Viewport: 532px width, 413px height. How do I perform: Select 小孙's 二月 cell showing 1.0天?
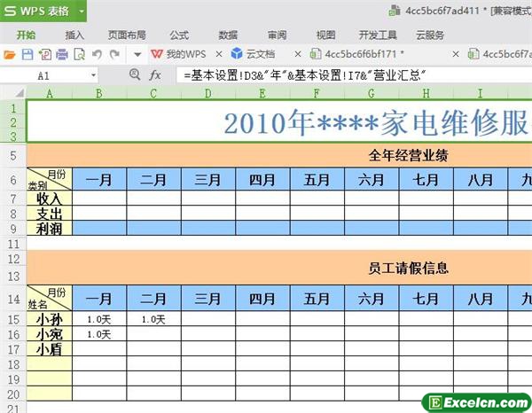click(154, 319)
